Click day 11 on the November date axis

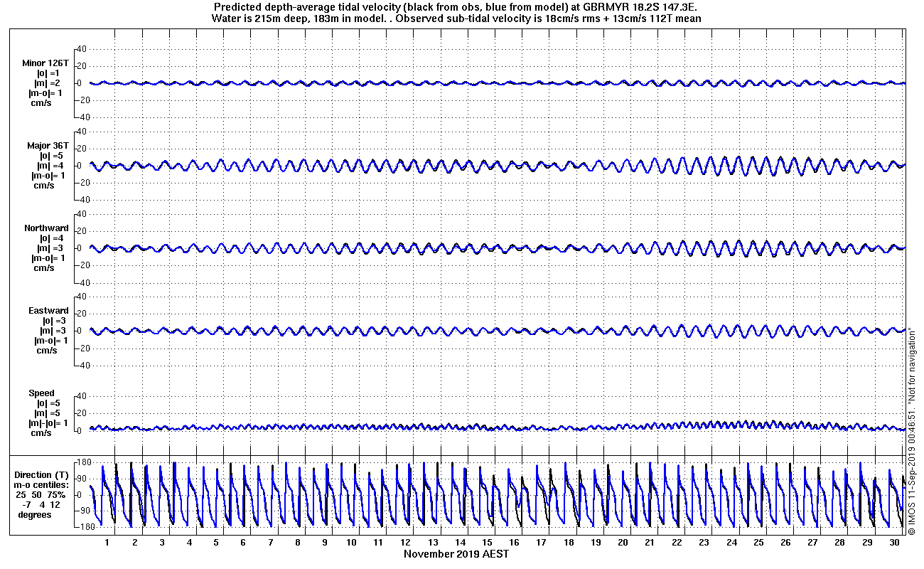tap(379, 543)
